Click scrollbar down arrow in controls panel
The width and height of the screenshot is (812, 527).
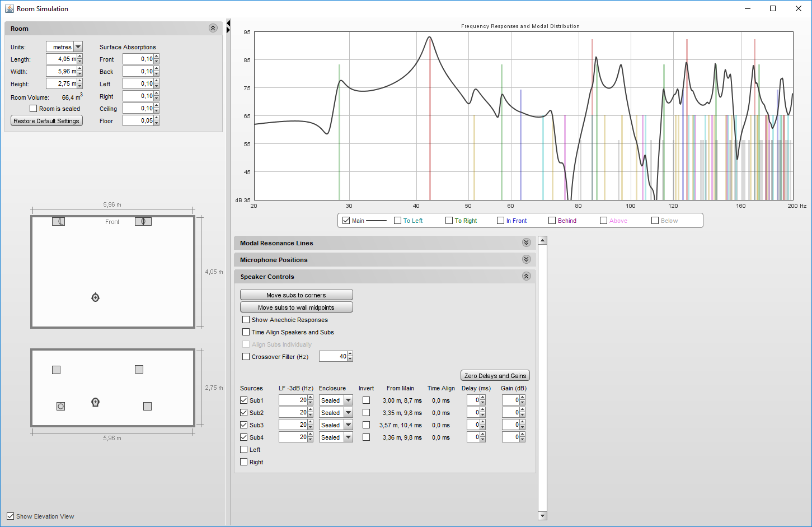coord(542,516)
